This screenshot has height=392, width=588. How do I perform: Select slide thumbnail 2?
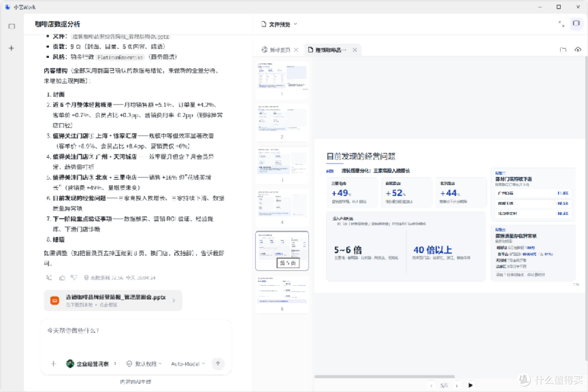282,119
